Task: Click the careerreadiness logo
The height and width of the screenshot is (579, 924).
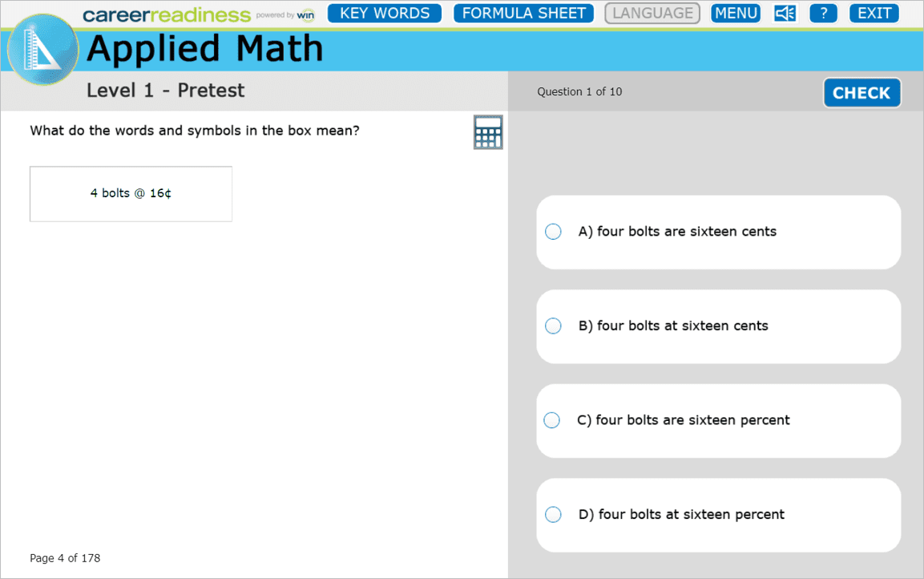Action: (x=167, y=14)
